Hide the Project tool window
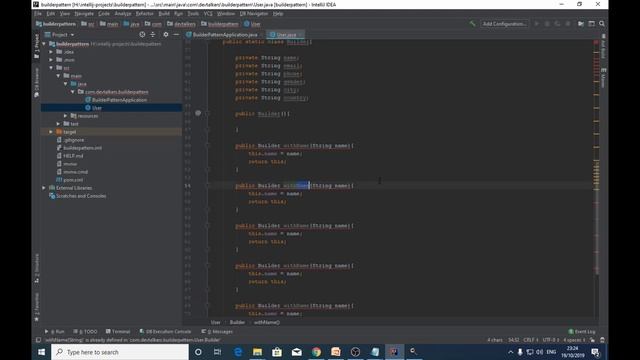640x360 pixels. tap(176, 35)
